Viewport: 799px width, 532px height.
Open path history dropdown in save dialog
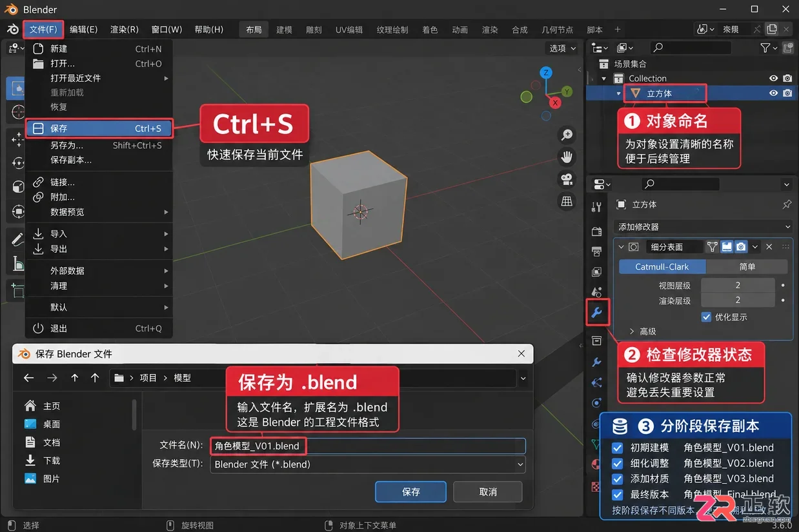pos(523,379)
